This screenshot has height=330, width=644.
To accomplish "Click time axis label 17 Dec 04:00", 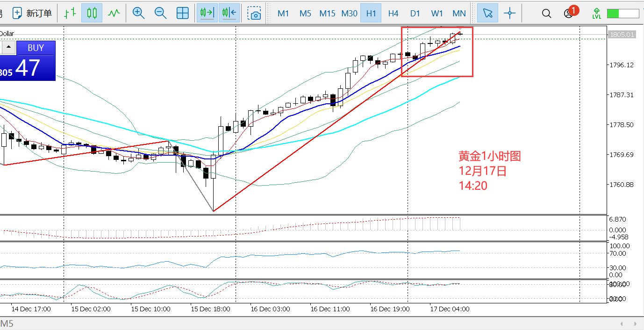I will 450,309.
